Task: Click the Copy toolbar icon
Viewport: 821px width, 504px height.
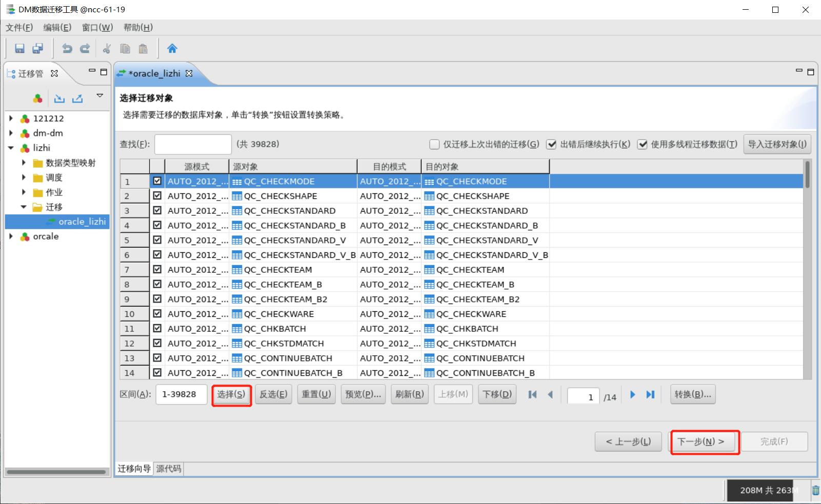Action: point(125,48)
